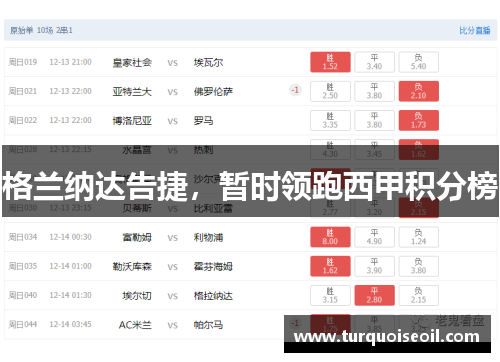500x362 pixels.
Task: Toggle 负 2.10 for 亚特兰大 vs 佛罗伦萨
Action: [419, 91]
